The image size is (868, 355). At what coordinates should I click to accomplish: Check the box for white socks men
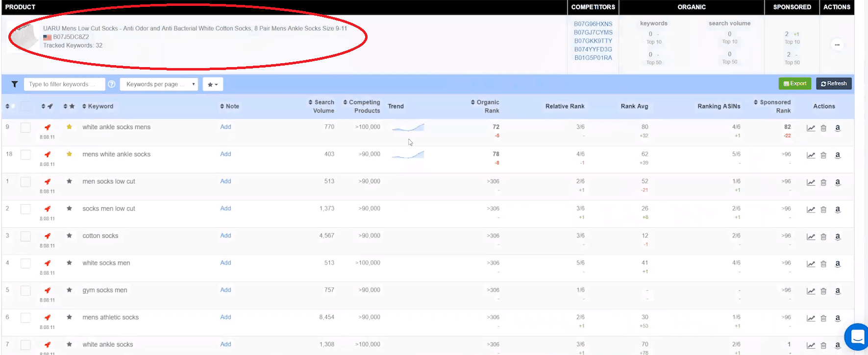point(25,263)
